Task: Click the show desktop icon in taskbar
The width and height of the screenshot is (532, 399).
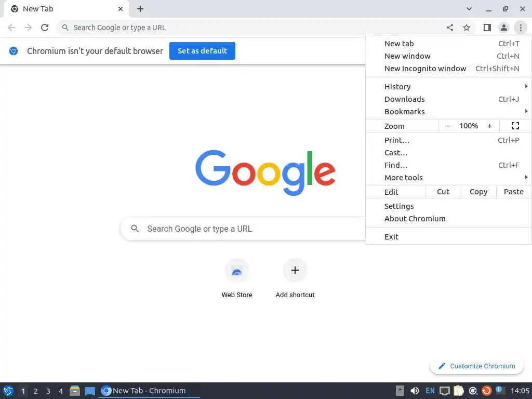Action: 89,391
